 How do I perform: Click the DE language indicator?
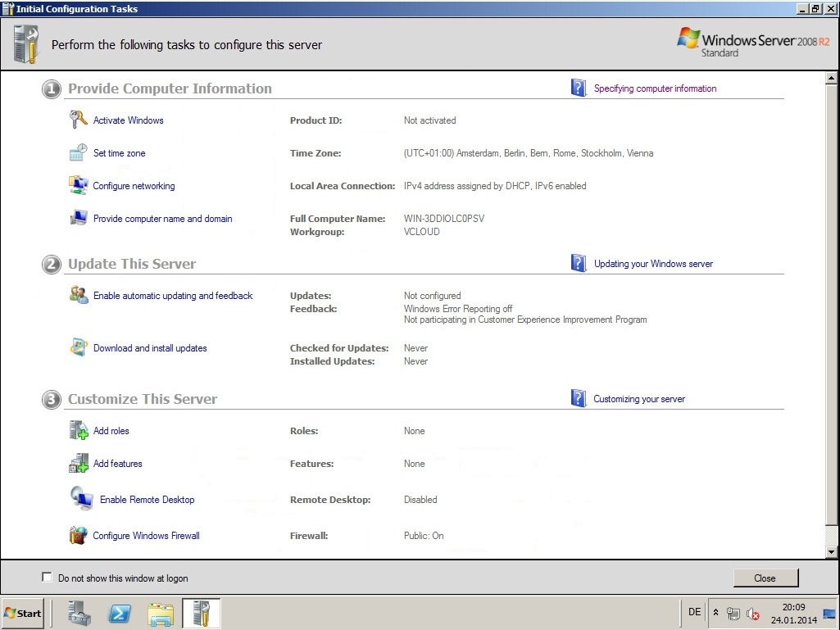coord(695,612)
